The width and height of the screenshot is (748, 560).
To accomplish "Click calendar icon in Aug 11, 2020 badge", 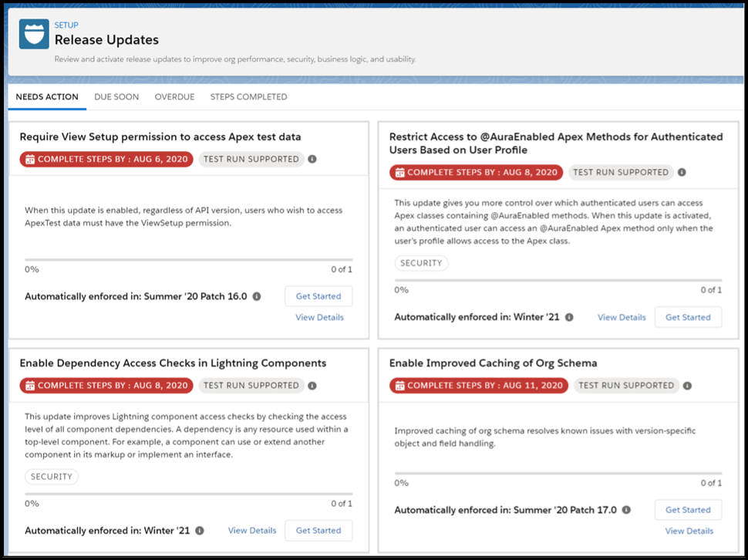I will [x=399, y=386].
